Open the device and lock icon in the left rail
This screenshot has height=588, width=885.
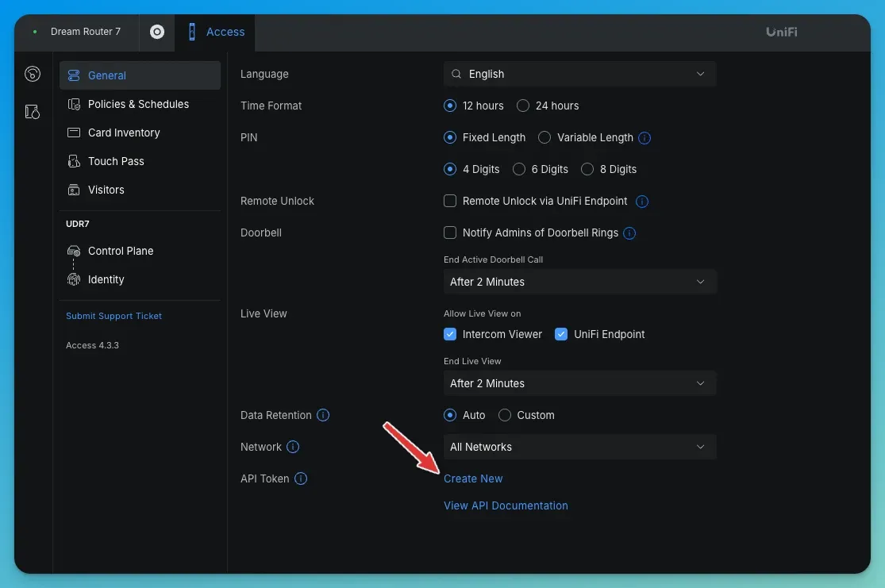33,112
